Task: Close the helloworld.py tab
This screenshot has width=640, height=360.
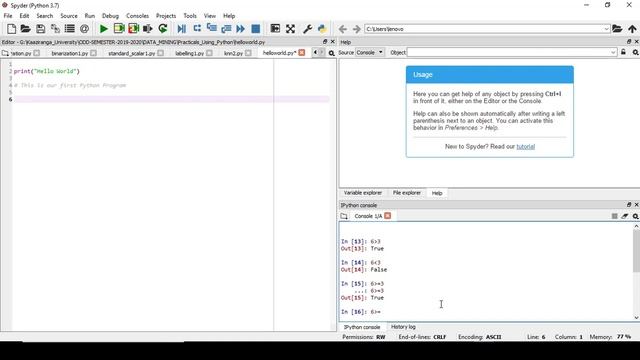Action: tap(302, 53)
